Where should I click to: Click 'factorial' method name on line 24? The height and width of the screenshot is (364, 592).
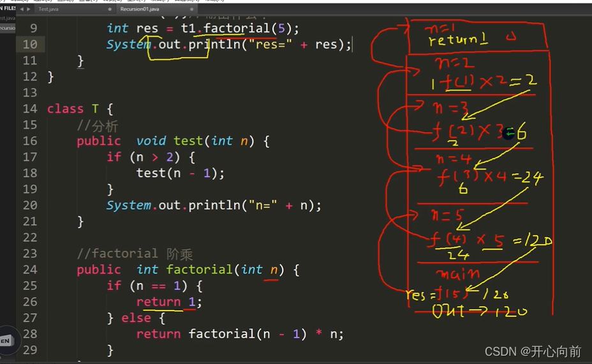point(199,270)
